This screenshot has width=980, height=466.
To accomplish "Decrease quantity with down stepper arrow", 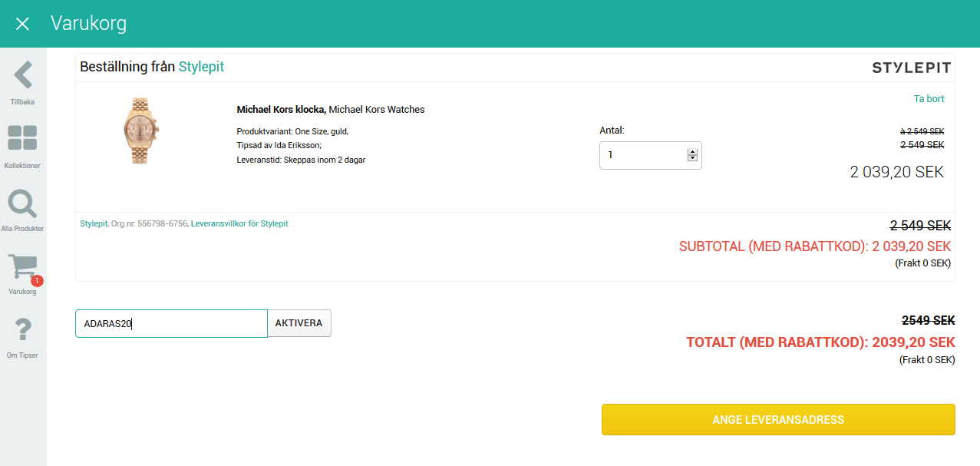I will (x=693, y=158).
